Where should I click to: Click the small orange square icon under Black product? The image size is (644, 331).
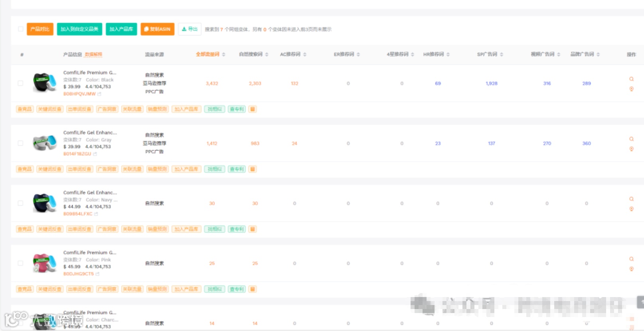click(x=253, y=109)
